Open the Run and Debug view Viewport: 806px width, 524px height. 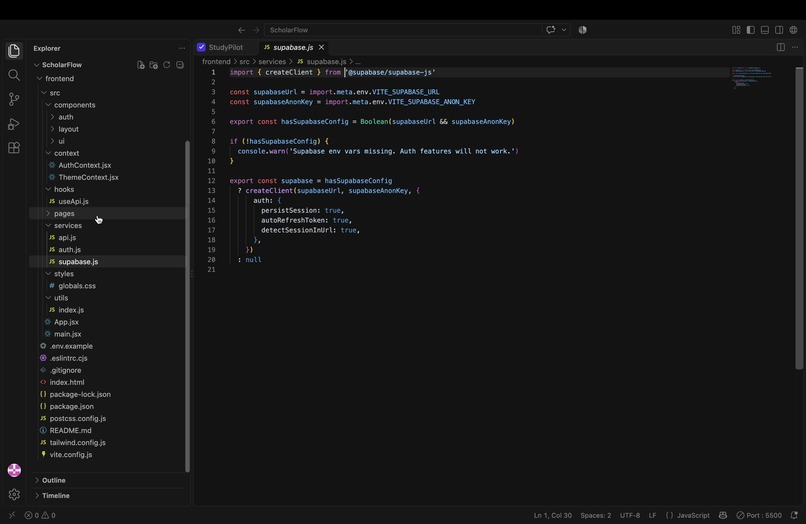click(x=14, y=124)
